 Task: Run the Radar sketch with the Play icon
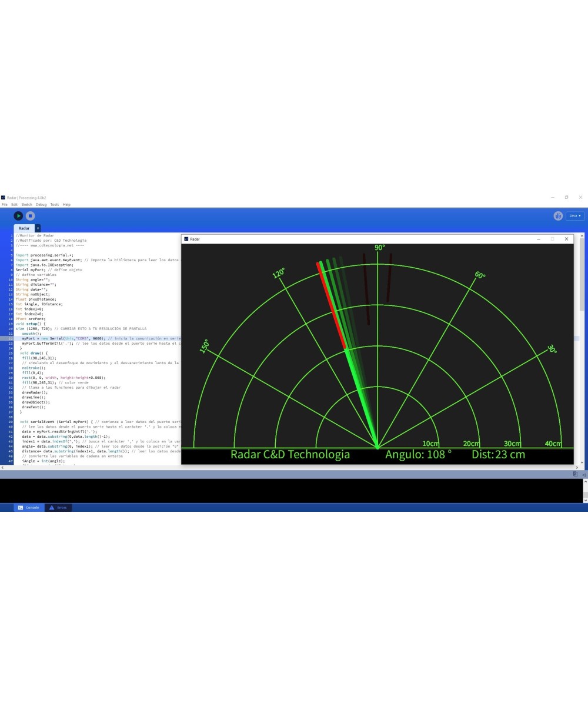(18, 215)
